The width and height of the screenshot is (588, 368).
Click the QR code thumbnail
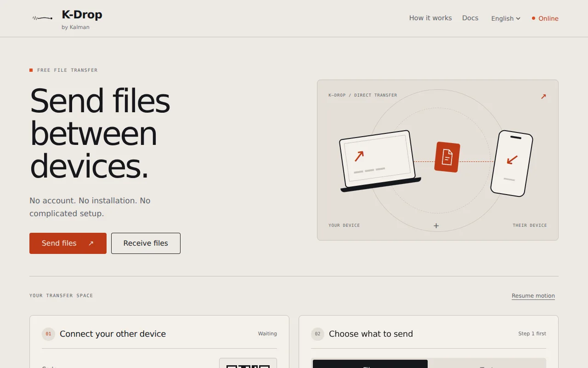tap(248, 363)
